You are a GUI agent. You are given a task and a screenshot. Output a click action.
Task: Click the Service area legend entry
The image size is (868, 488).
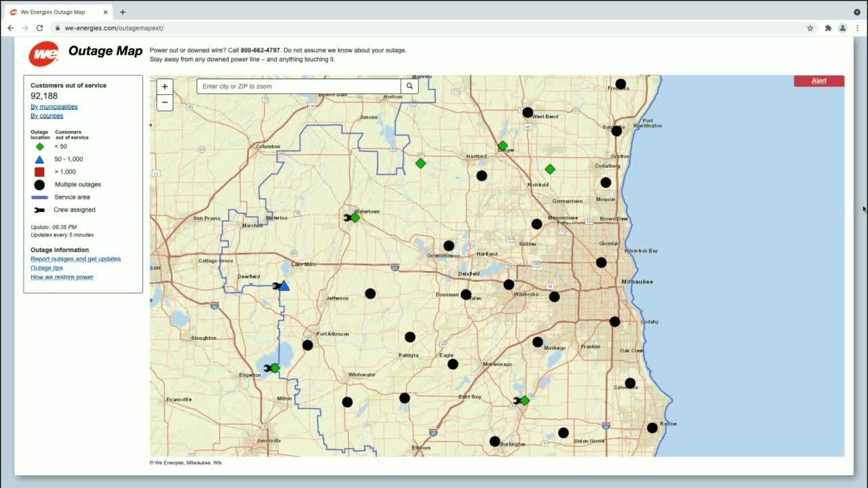(60, 197)
